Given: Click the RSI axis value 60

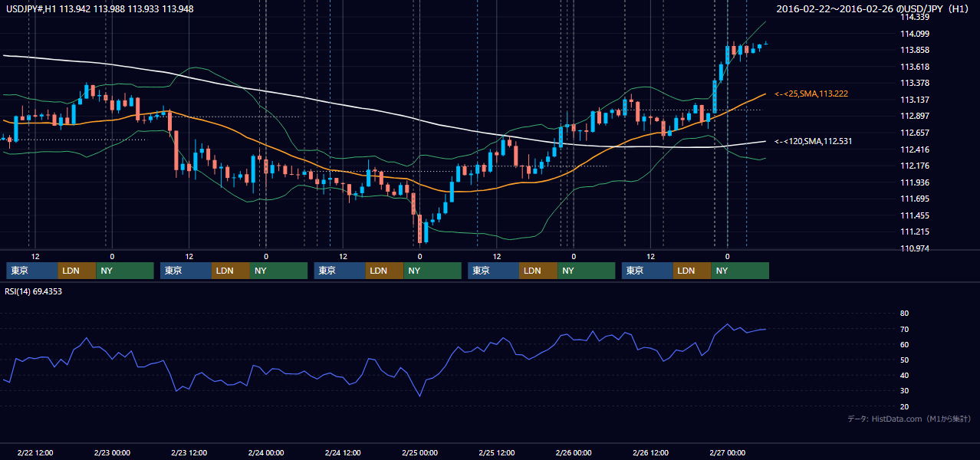Looking at the screenshot, I should point(905,344).
